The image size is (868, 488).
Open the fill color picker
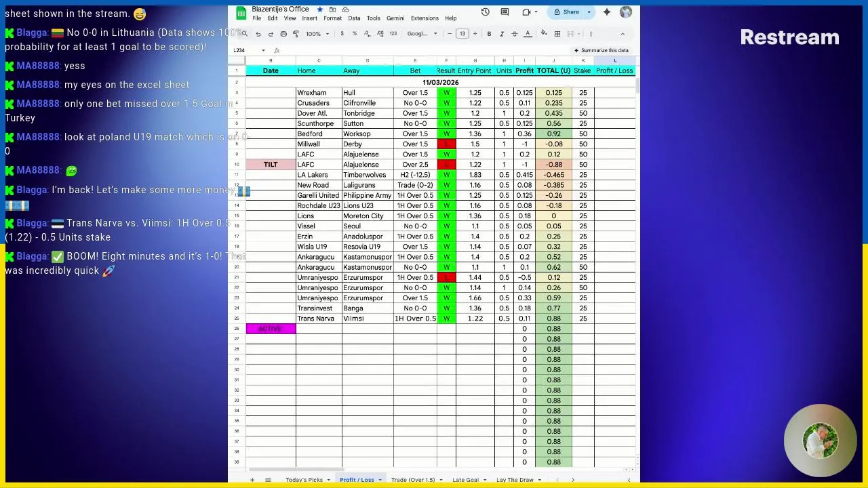(545, 34)
